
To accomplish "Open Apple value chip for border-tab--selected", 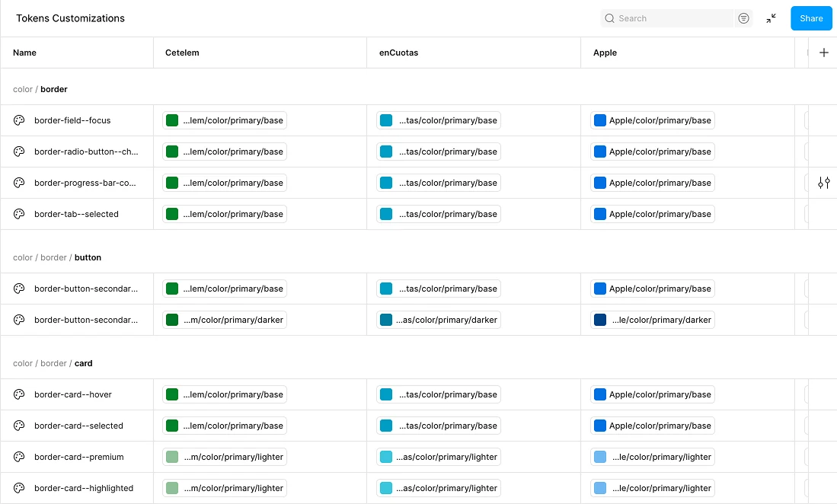I will pos(653,214).
